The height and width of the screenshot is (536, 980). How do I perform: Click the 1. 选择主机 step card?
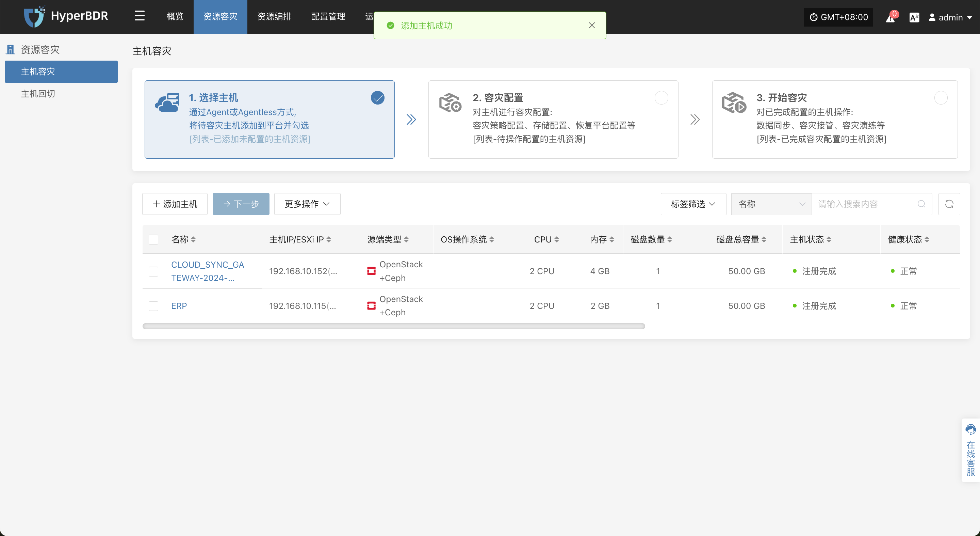point(269,120)
